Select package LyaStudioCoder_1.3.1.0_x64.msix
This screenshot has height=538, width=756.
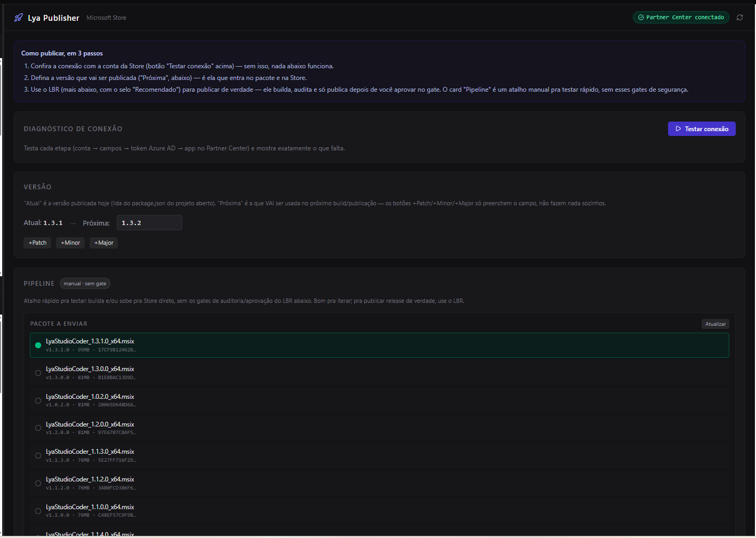coord(380,345)
